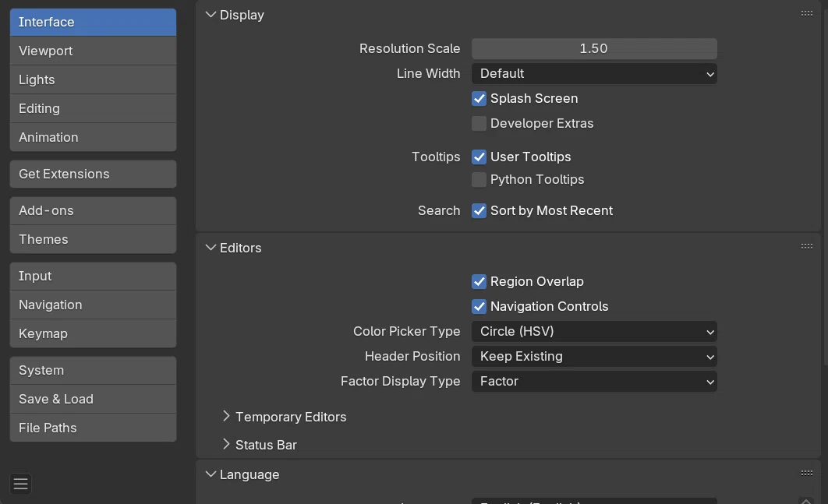Toggle User Tooltips off

[479, 157]
